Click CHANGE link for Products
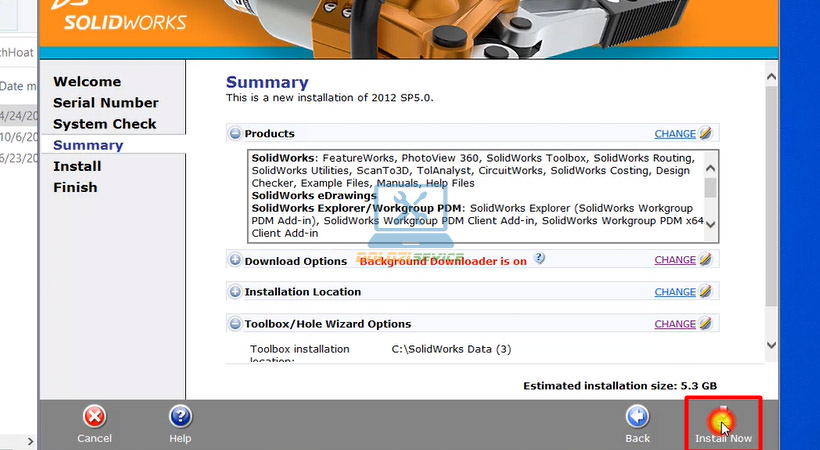820x450 pixels. point(674,134)
